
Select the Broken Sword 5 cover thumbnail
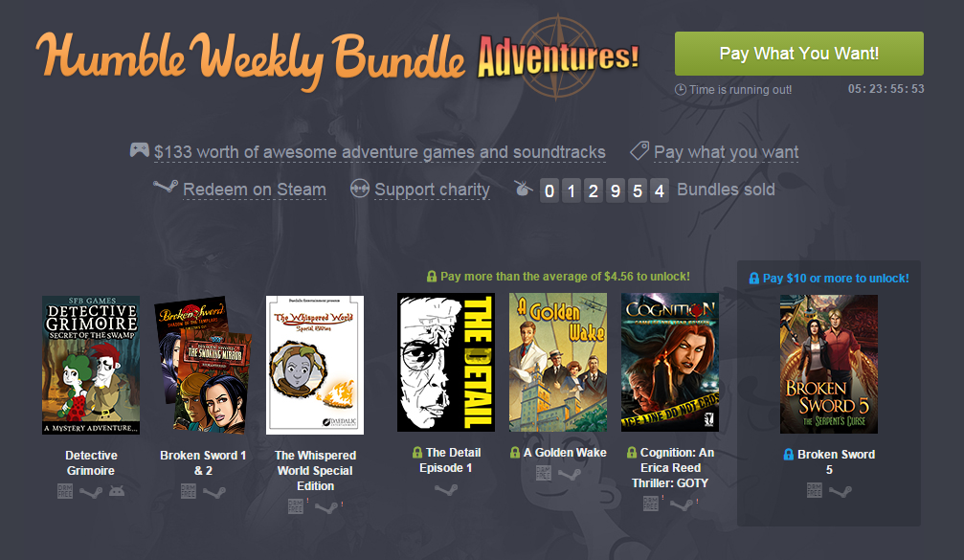click(x=829, y=364)
